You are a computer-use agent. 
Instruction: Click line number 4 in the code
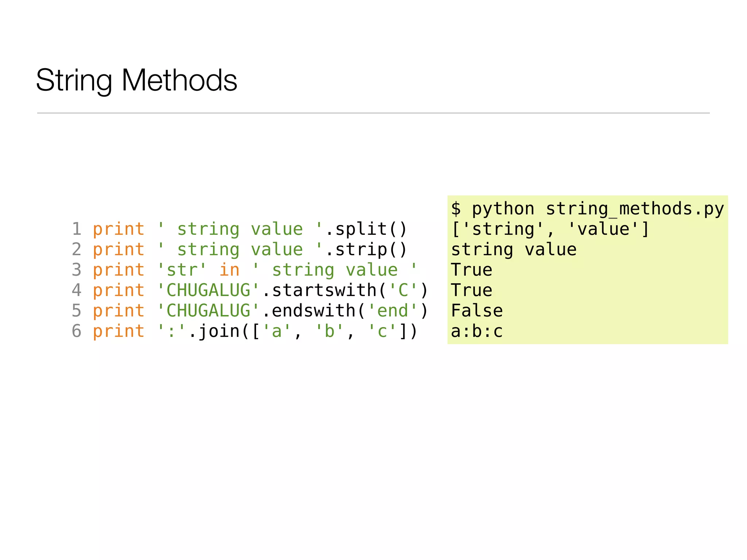click(x=77, y=291)
